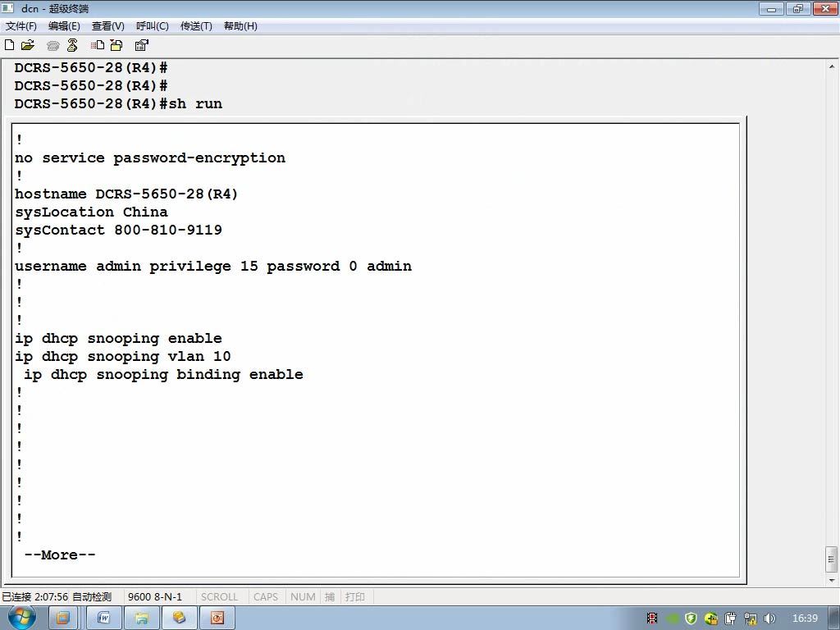The height and width of the screenshot is (630, 840).
Task: Click the 'no service password-encryption' line
Action: point(150,158)
